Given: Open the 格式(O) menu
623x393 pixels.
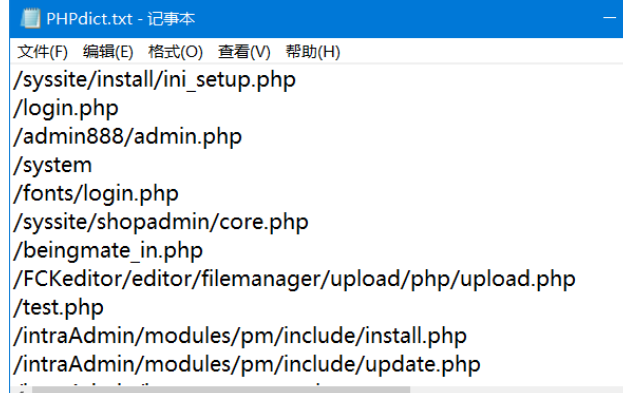Looking at the screenshot, I should tap(175, 52).
